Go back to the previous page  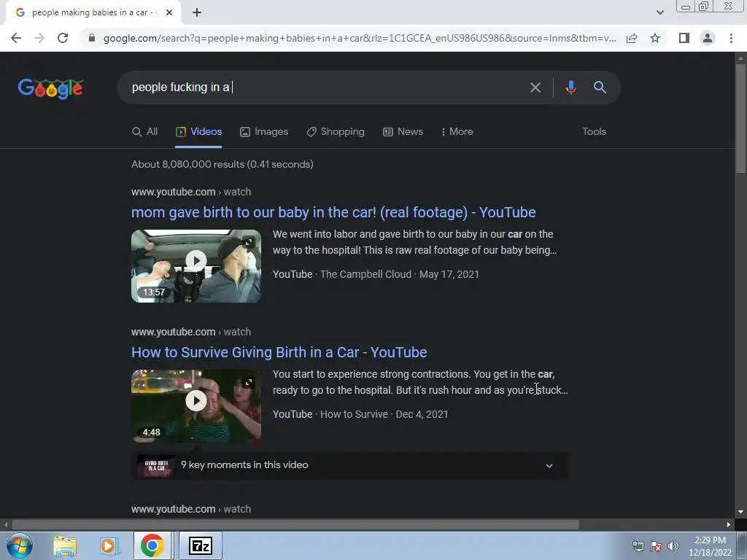[16, 38]
